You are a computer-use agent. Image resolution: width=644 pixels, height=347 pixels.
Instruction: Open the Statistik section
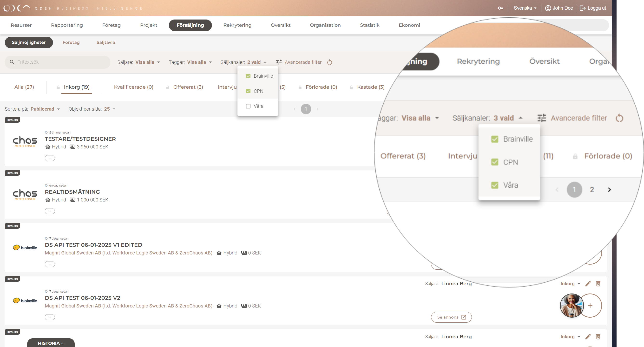[369, 25]
